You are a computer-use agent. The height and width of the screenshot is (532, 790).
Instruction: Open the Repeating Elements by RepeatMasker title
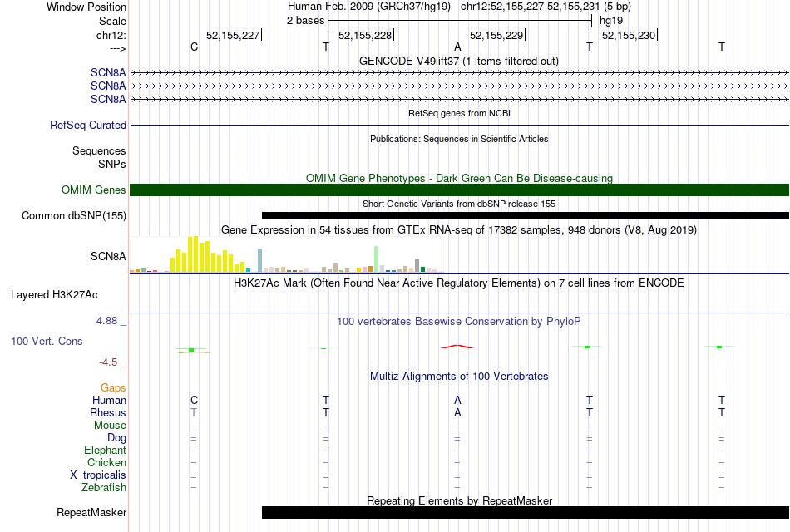pyautogui.click(x=460, y=500)
